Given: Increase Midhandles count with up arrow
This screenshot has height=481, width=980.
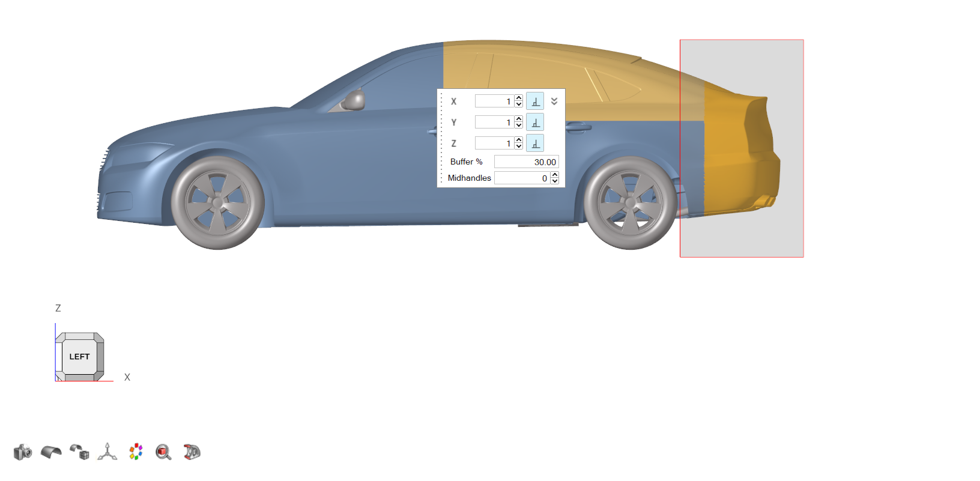Looking at the screenshot, I should [x=555, y=175].
